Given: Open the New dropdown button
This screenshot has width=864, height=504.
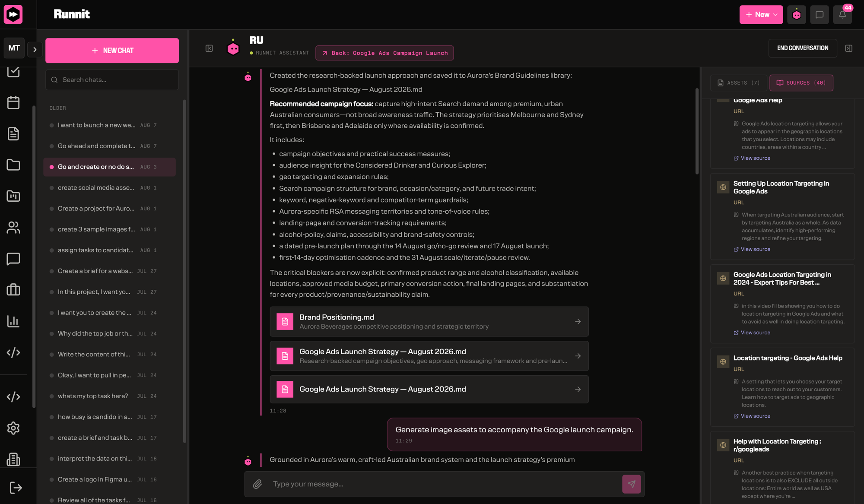Looking at the screenshot, I should [x=761, y=15].
